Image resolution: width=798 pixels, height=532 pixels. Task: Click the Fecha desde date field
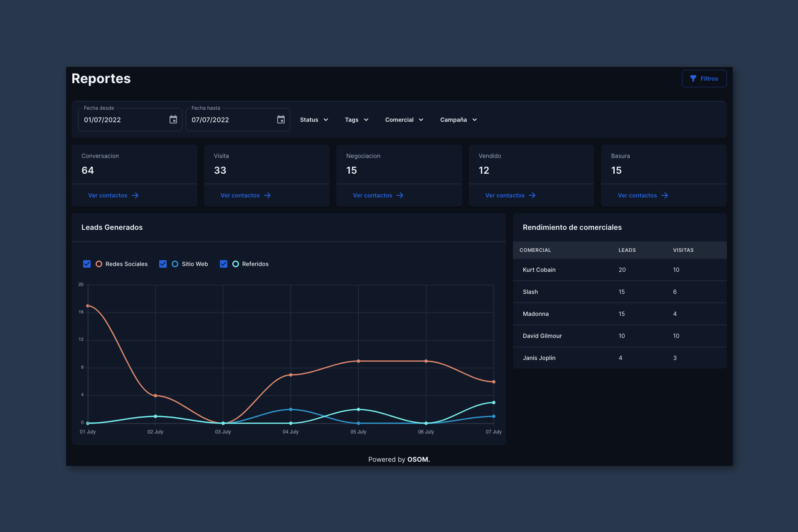click(x=130, y=120)
